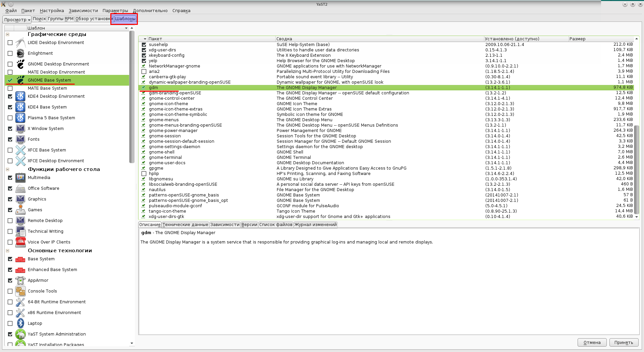Viewport: 644px width, 352px height.
Task: Click the pattern list vertical scrollbar
Action: click(x=132, y=97)
